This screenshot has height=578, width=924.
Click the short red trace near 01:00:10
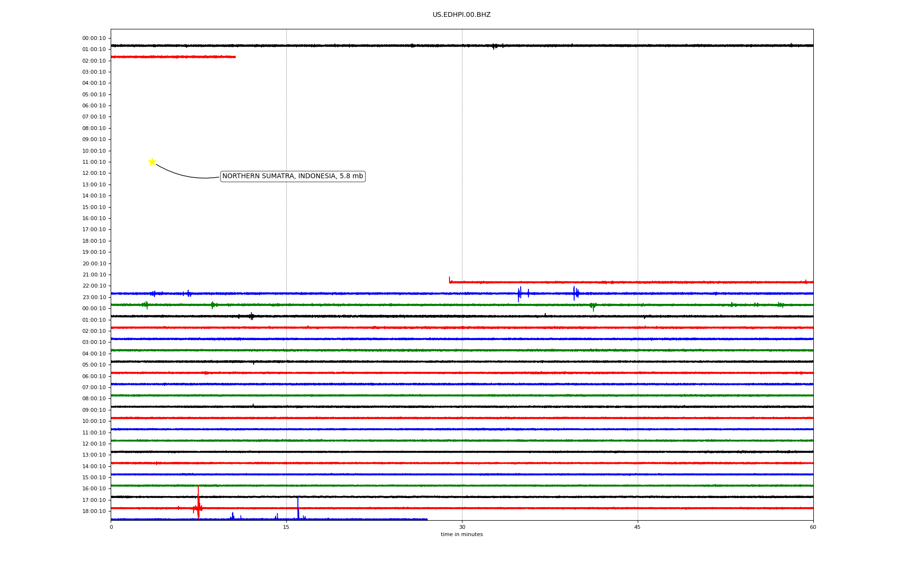pos(173,57)
